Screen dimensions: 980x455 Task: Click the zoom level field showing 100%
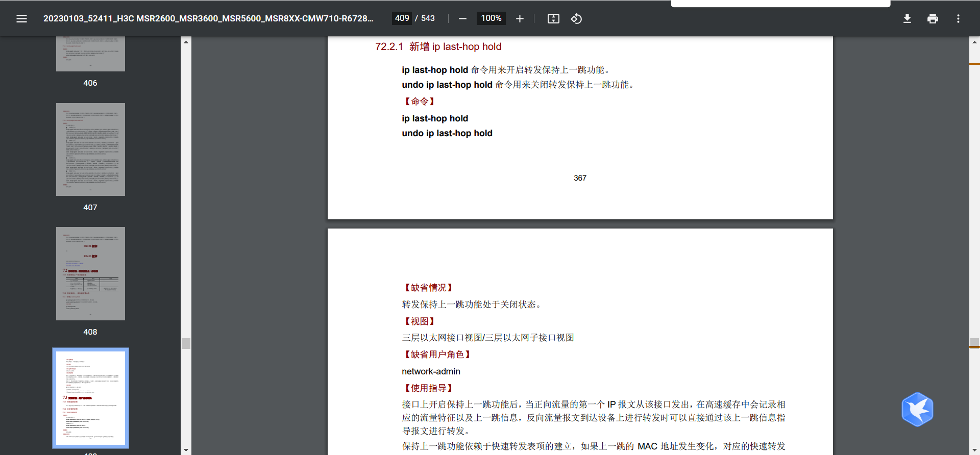point(491,18)
